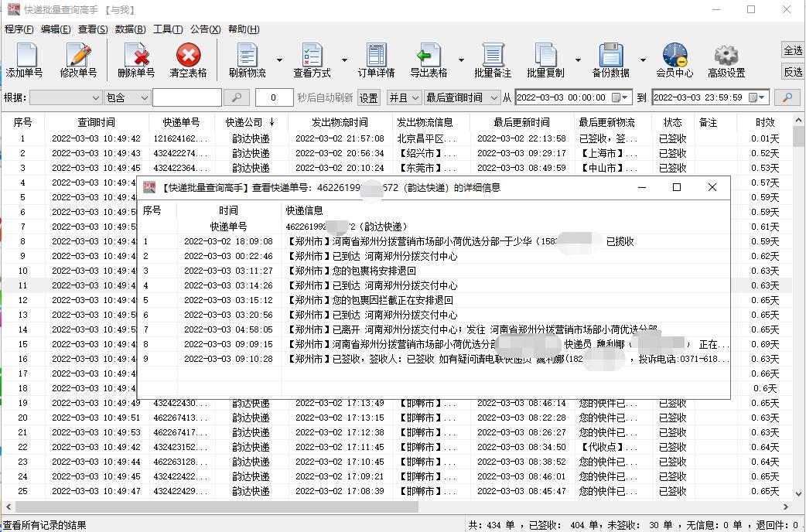Image resolution: width=806 pixels, height=532 pixels.
Task: Click the 导出表格 icon
Action: coord(429,60)
